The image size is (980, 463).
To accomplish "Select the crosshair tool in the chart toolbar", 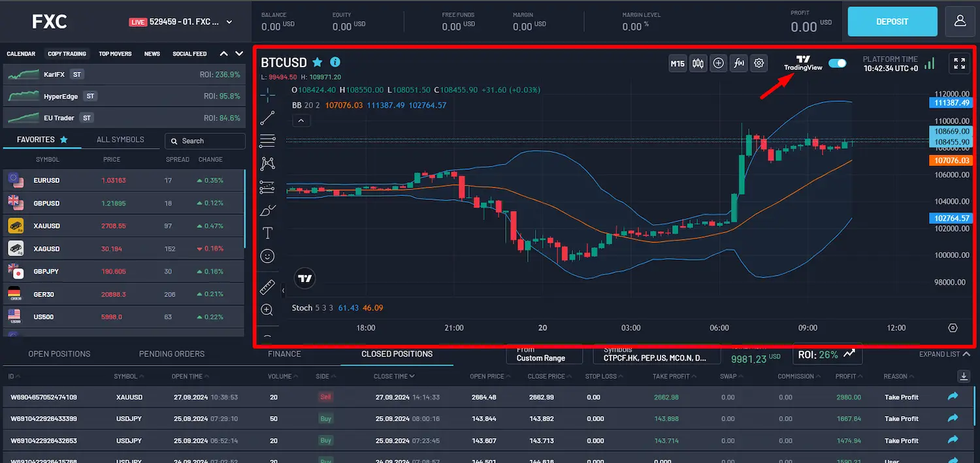I will pos(267,94).
